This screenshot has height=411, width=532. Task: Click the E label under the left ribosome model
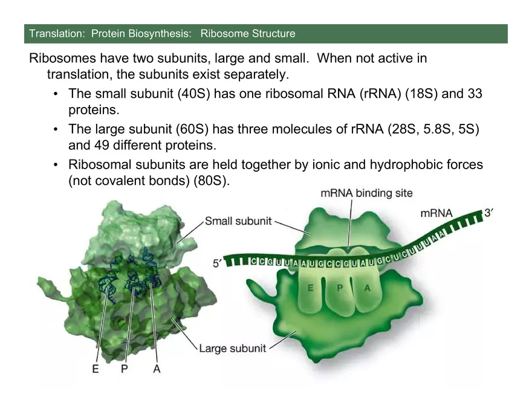[x=96, y=369]
